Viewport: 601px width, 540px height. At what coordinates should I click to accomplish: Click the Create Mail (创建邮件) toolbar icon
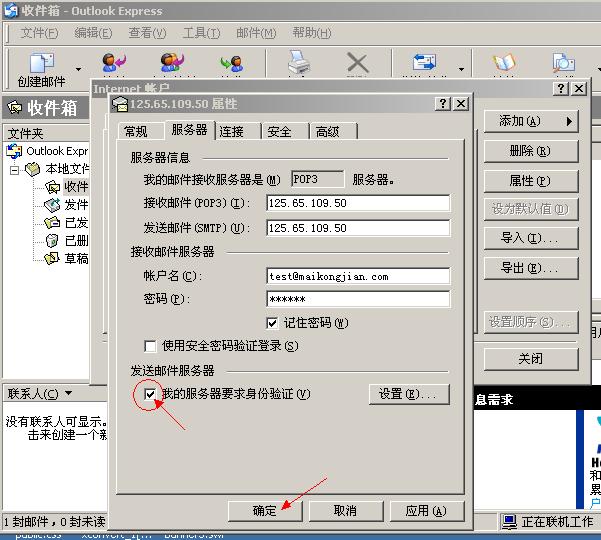[42, 63]
